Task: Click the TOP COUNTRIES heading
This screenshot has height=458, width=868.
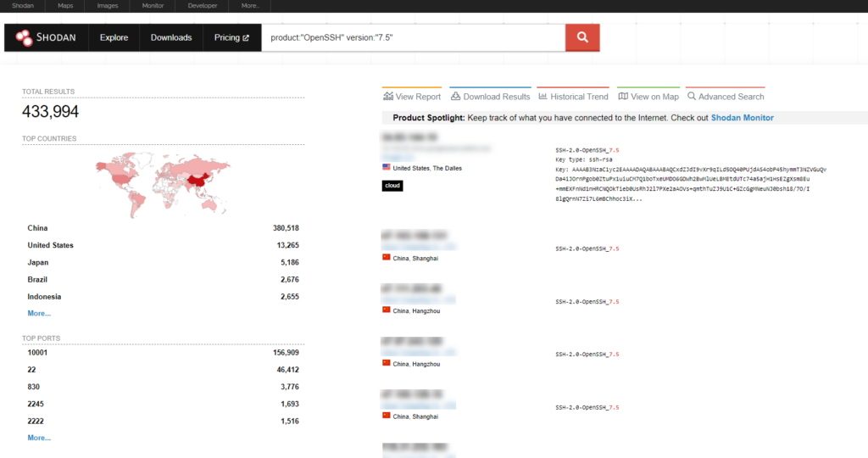Action: pos(49,138)
